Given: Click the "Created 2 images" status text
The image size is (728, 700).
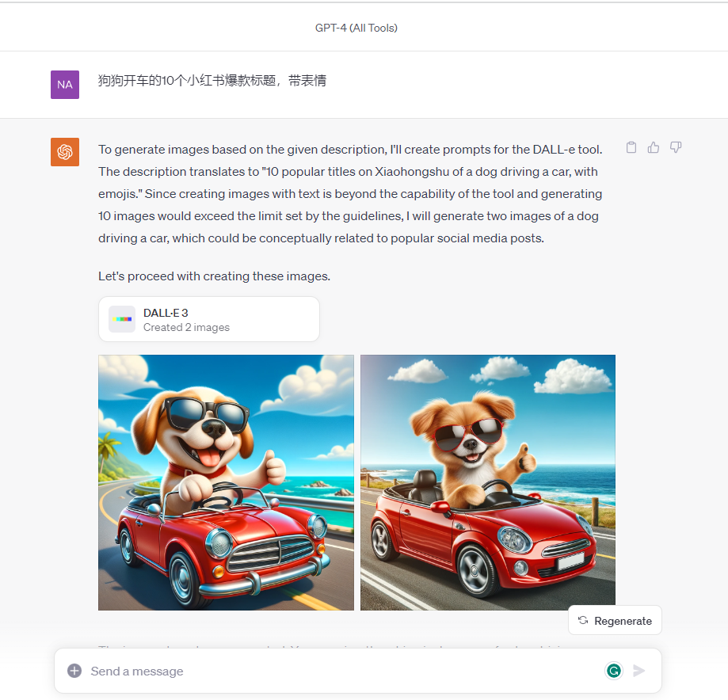Looking at the screenshot, I should pyautogui.click(x=186, y=327).
